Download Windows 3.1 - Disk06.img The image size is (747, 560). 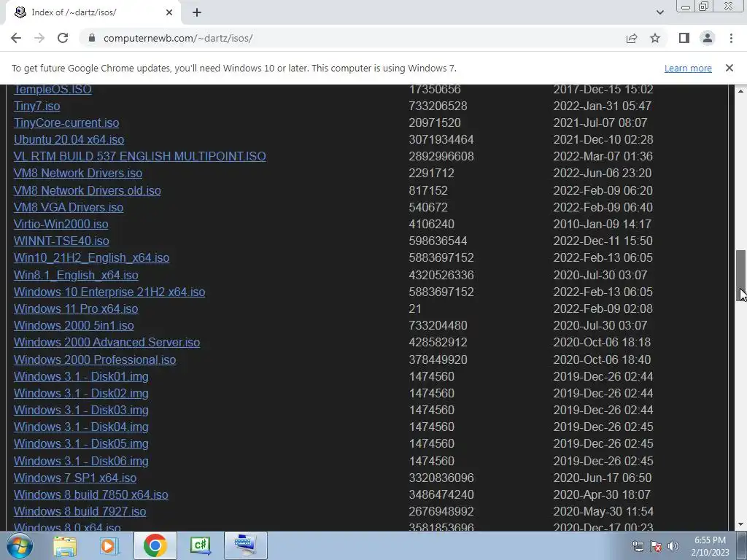81,461
